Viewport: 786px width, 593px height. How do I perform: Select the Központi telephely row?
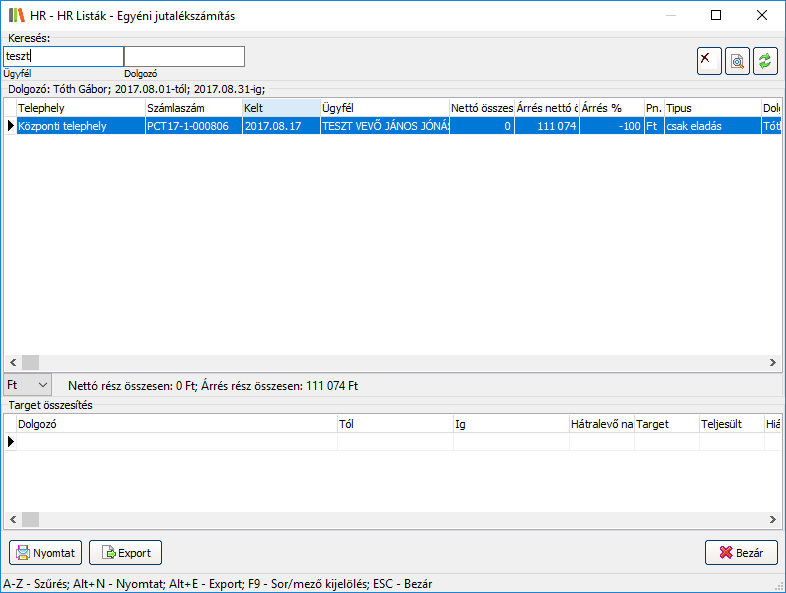point(79,126)
